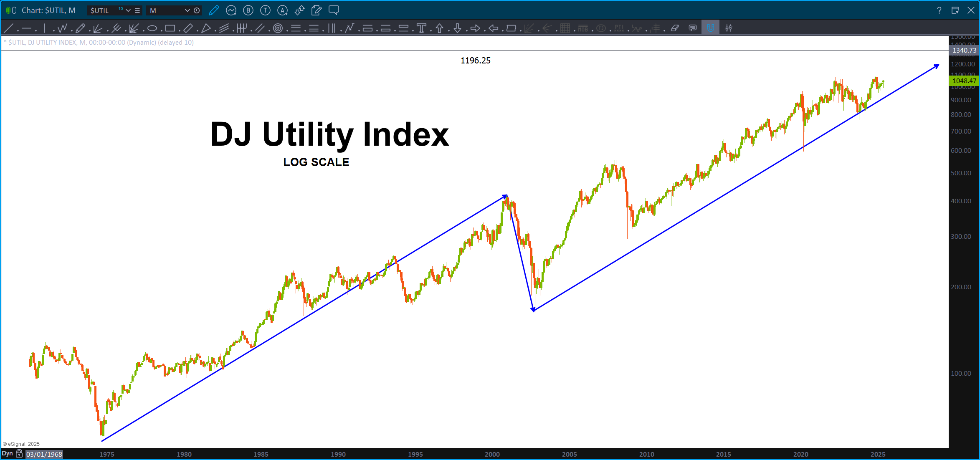Click the 100.00 price scale label
Image resolution: width=980 pixels, height=460 pixels.
pos(961,374)
